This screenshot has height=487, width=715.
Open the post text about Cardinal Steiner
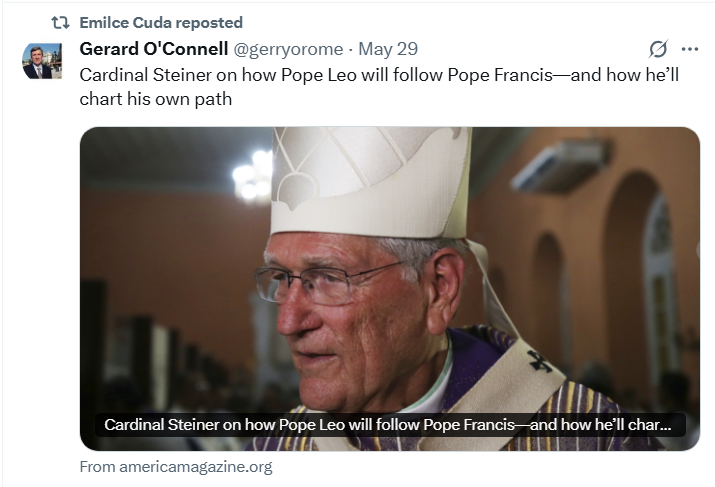tap(379, 87)
